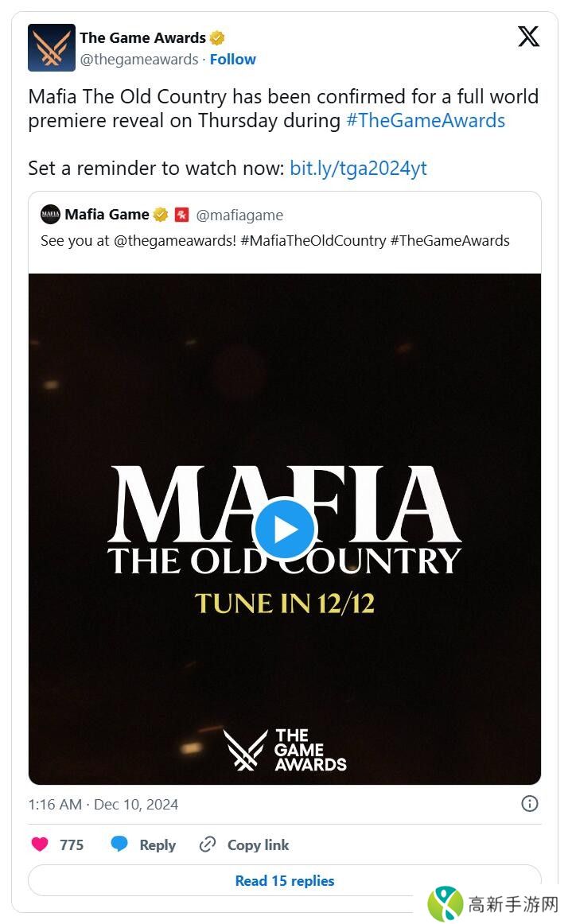Viewport: 572px width, 924px height.
Task: Click The Game Awards logo in video thumbnail
Action: pos(285,750)
